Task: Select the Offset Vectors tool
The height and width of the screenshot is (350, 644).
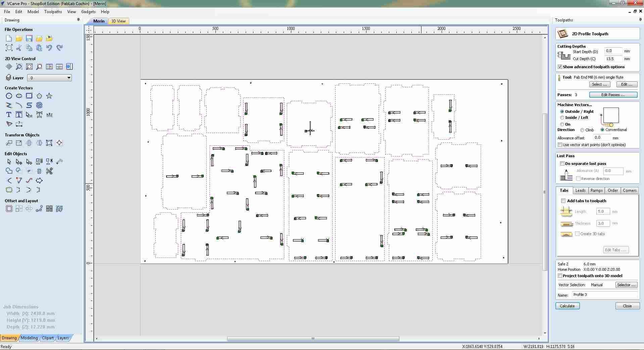Action: tap(9, 209)
